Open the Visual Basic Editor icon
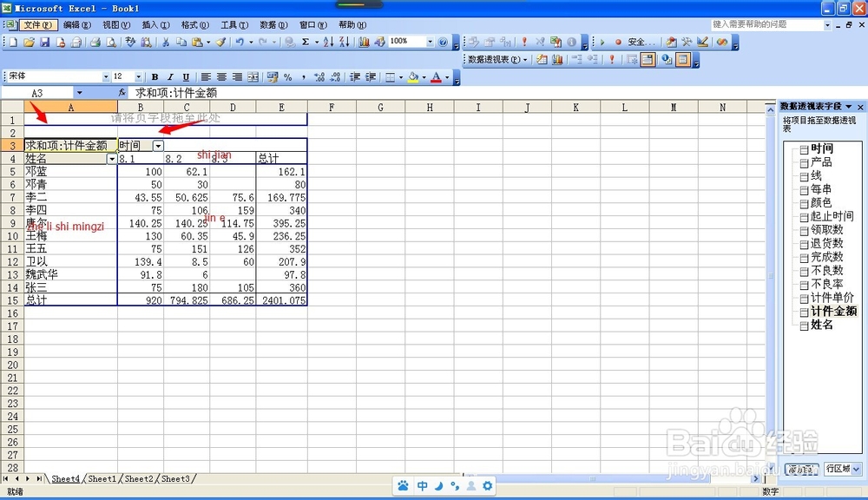This screenshot has width=868, height=500. pos(671,42)
